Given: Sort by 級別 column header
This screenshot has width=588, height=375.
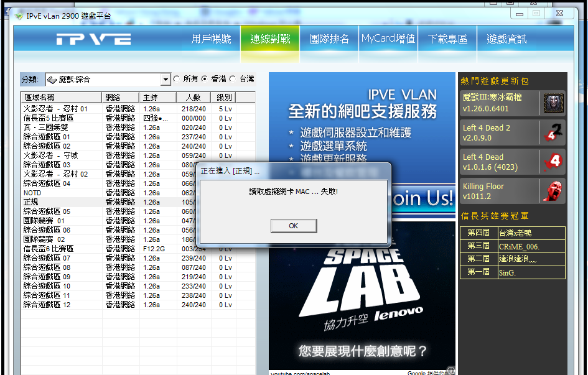Looking at the screenshot, I should tap(224, 98).
